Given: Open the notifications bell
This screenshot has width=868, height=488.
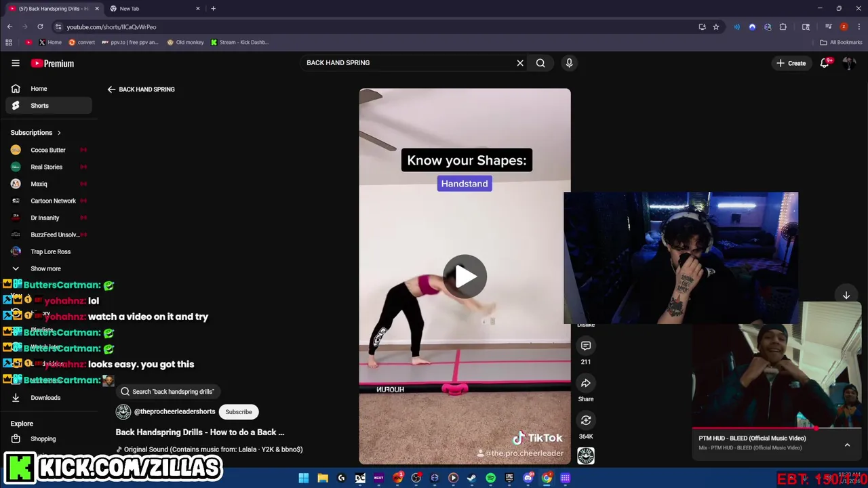Looking at the screenshot, I should [825, 63].
